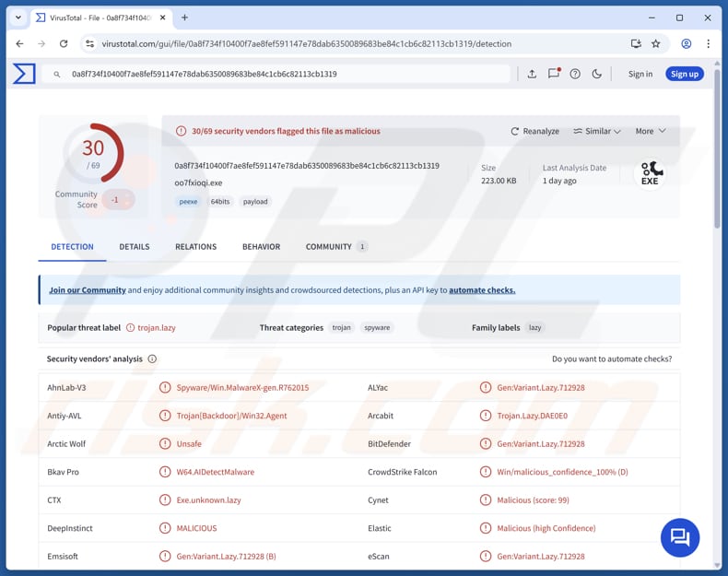
Task: Click the Reanalyze button
Action: click(x=535, y=132)
